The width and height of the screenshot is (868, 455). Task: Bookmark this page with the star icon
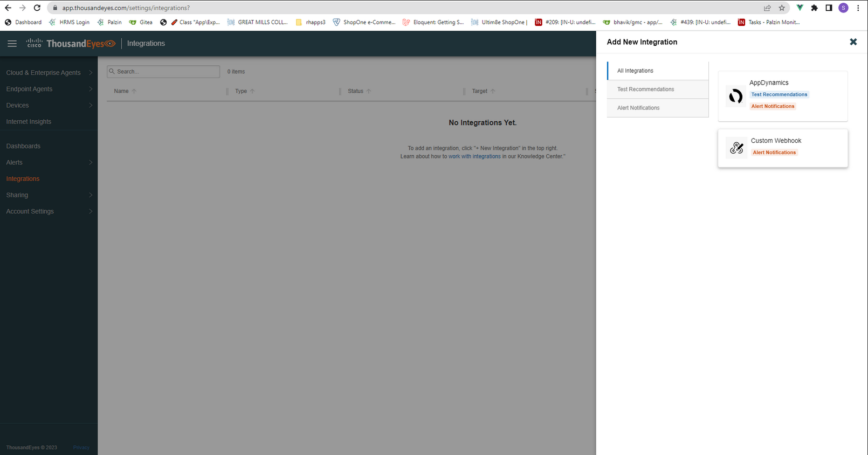782,8
